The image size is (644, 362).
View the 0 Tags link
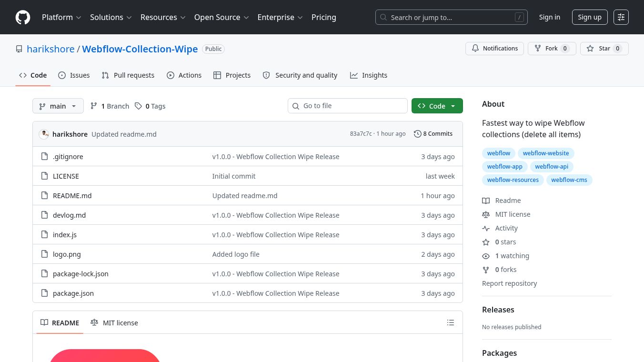click(150, 106)
